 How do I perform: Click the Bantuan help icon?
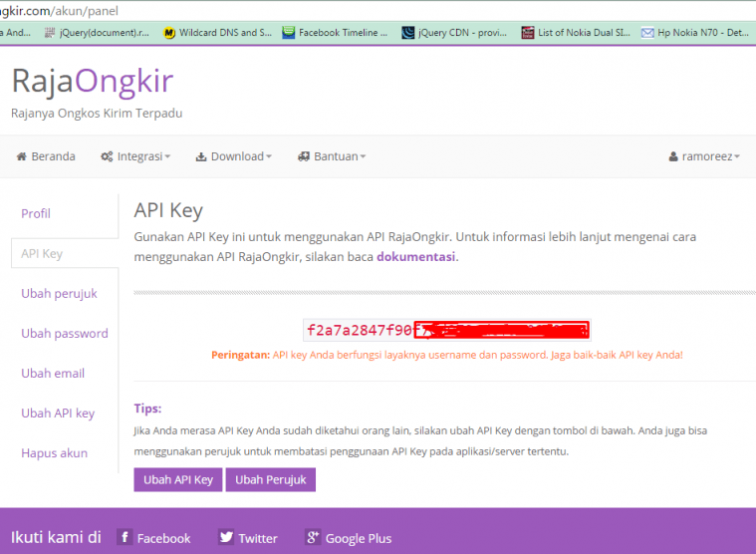tap(303, 156)
